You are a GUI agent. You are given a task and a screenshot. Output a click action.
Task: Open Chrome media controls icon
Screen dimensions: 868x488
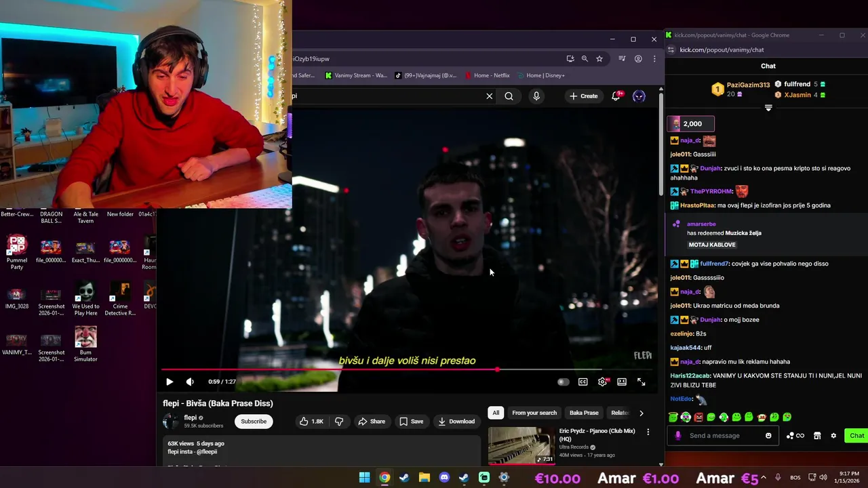point(622,59)
